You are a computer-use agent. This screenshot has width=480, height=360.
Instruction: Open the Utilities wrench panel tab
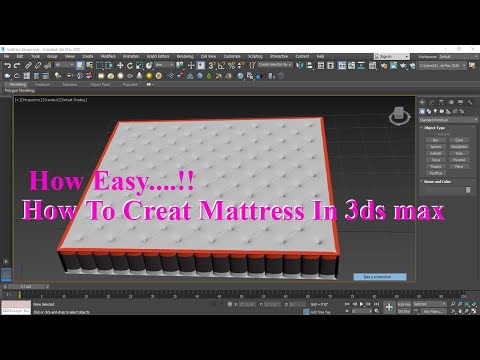[x=470, y=102]
